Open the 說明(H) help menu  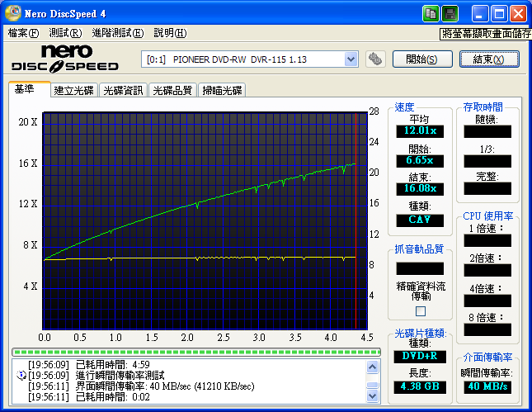[169, 33]
